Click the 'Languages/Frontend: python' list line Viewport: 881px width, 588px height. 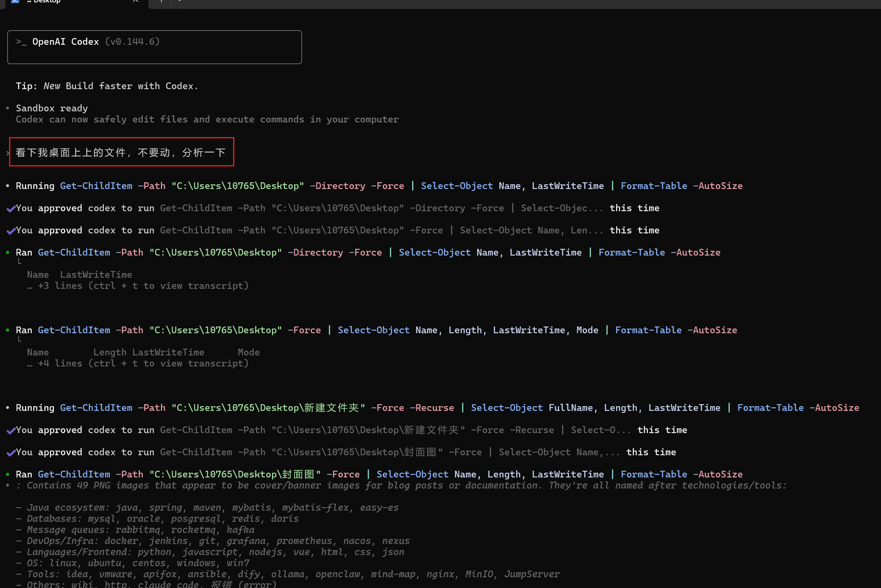click(x=210, y=552)
